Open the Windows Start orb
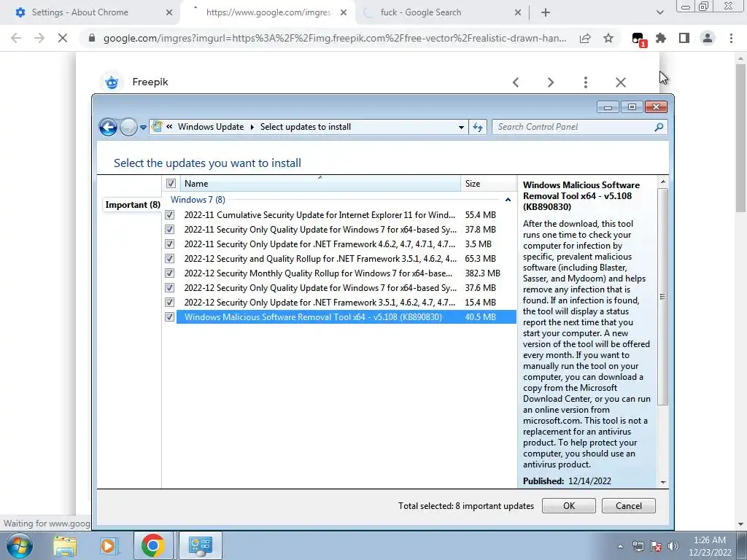Image resolution: width=747 pixels, height=560 pixels. click(19, 545)
